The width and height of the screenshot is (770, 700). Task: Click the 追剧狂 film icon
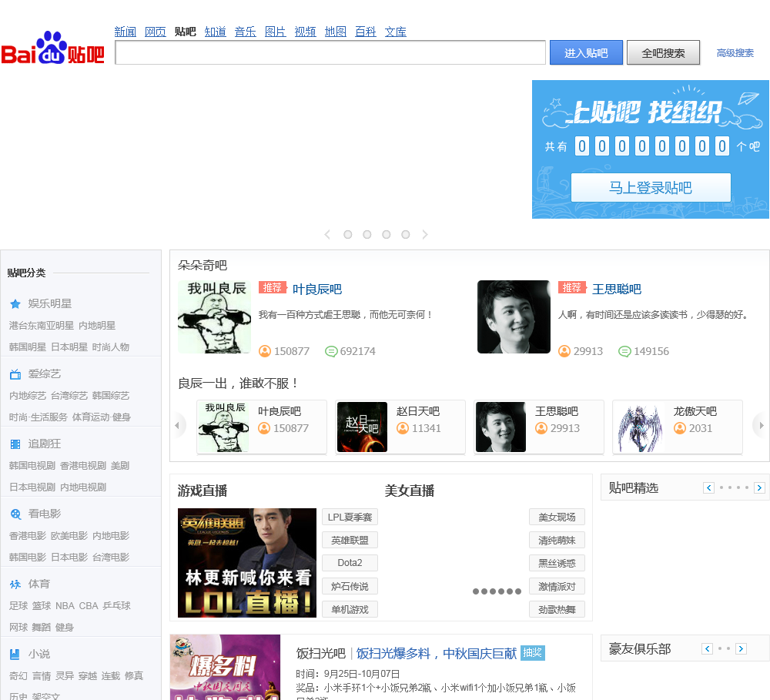pos(15,444)
